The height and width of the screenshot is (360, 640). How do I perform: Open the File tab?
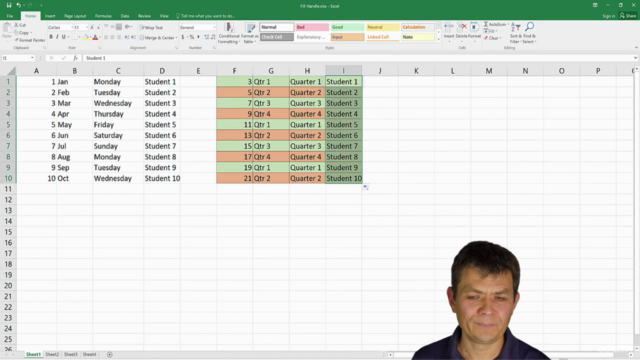10,16
